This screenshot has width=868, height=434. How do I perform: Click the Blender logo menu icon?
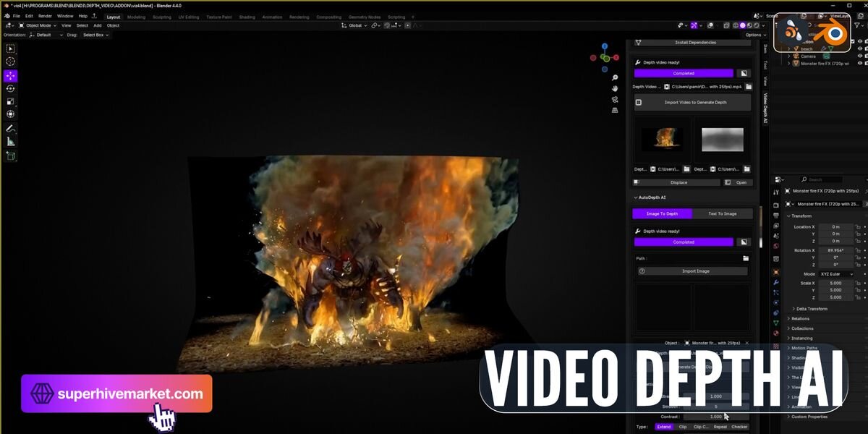pos(7,16)
